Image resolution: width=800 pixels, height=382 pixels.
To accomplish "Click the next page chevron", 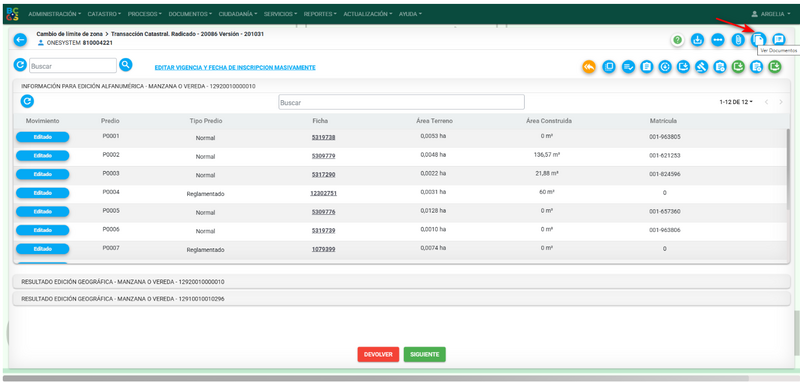I will pos(781,102).
